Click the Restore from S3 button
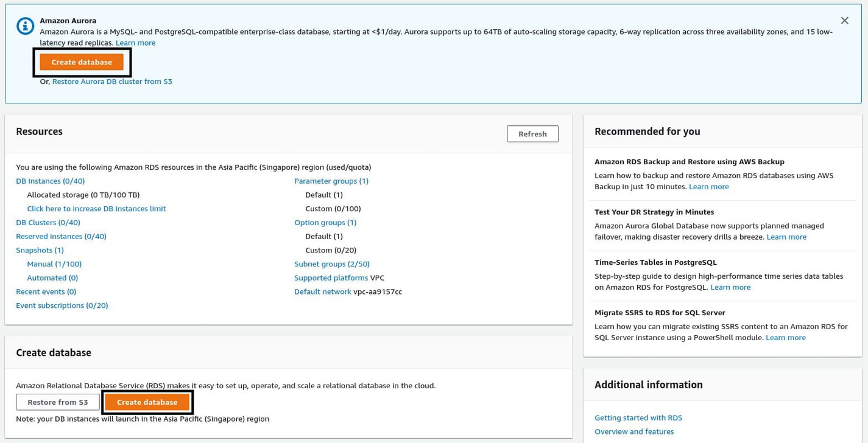This screenshot has width=868, height=443. 57,402
